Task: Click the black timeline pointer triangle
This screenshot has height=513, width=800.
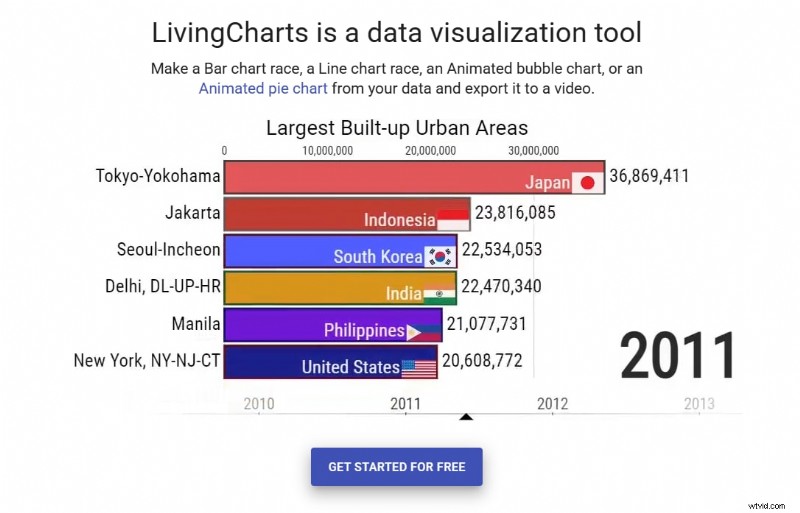Action: point(465,416)
